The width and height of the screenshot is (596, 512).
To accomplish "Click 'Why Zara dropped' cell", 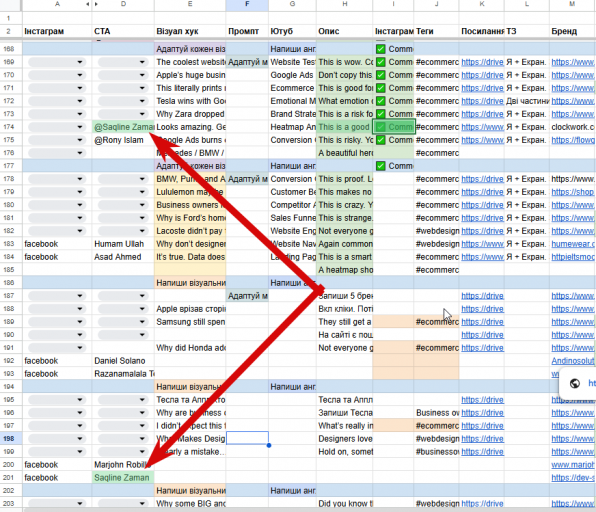I will click(x=190, y=114).
